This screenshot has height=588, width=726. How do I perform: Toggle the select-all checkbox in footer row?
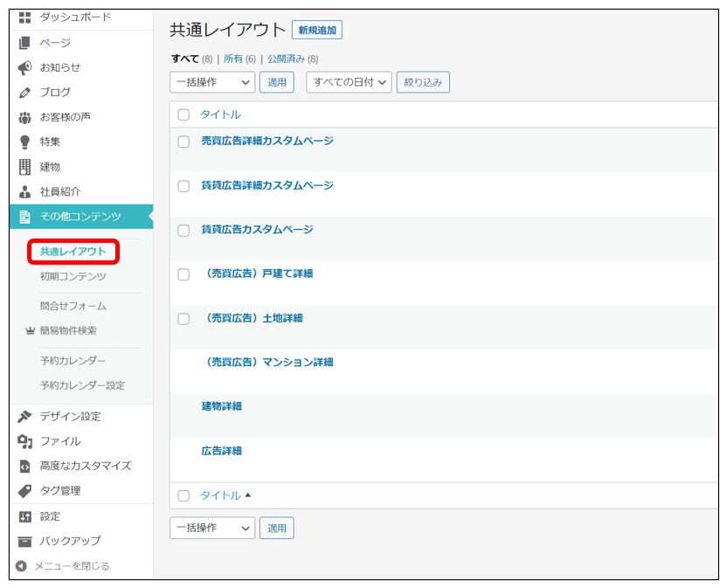pos(183,495)
